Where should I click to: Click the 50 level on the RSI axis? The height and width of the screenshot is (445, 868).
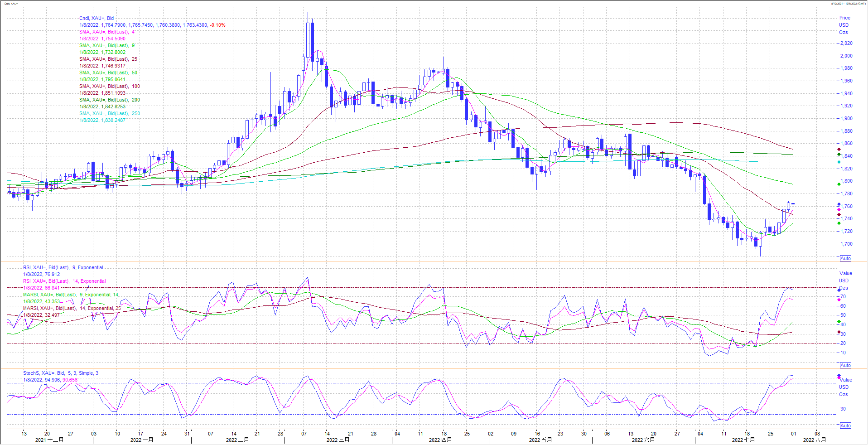tap(843, 315)
